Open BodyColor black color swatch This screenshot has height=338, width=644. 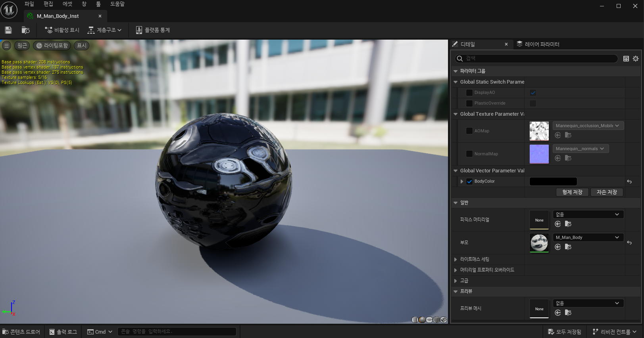coord(553,181)
